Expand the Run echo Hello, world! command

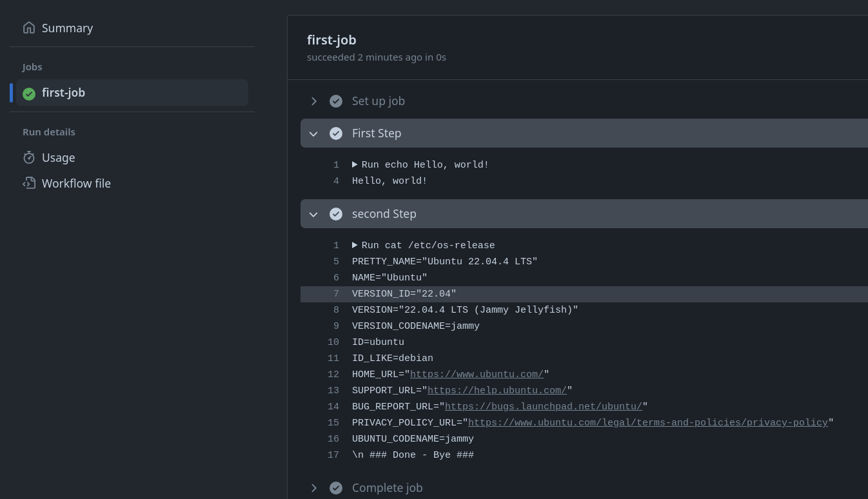pyautogui.click(x=355, y=165)
